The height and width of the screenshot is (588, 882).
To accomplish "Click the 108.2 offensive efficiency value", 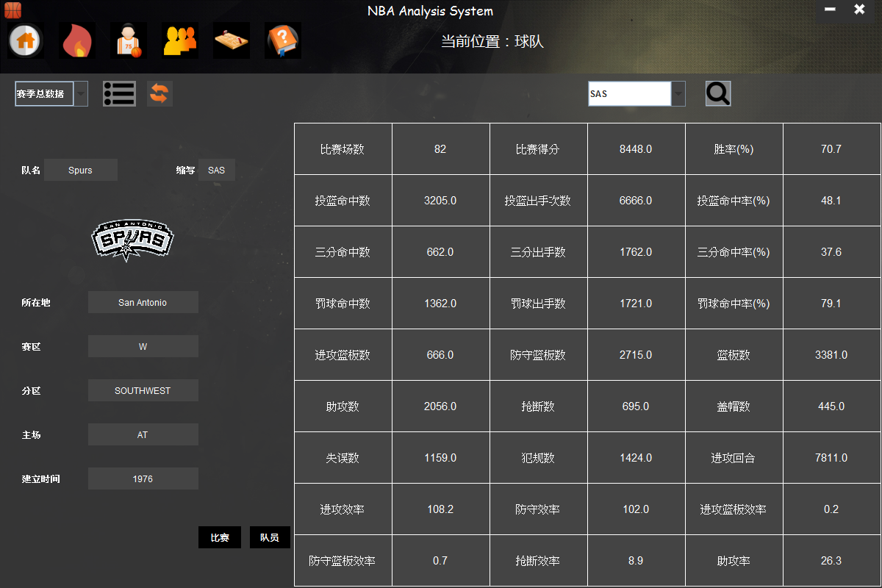I will pyautogui.click(x=441, y=509).
